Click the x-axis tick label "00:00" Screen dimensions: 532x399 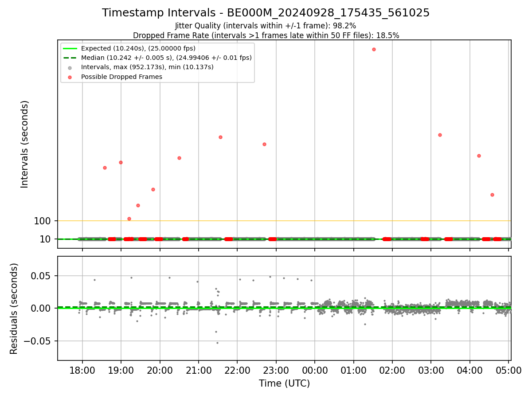tap(315, 370)
